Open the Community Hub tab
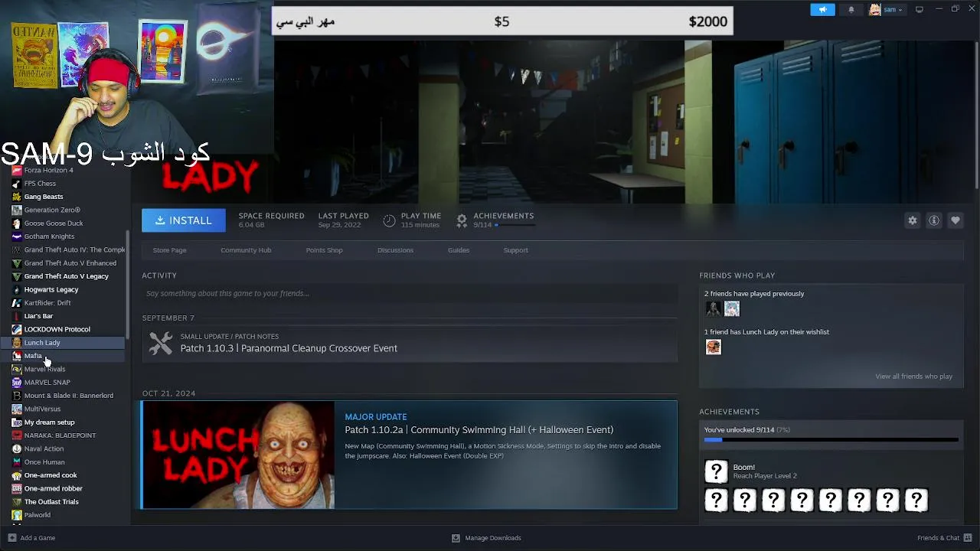Screen dimensions: 980x551 pyautogui.click(x=246, y=250)
